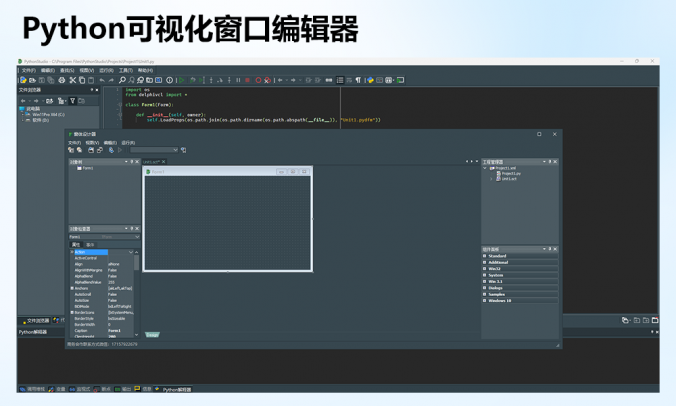
Task: Click the undo arrow in the main toolbar
Action: [x=102, y=80]
